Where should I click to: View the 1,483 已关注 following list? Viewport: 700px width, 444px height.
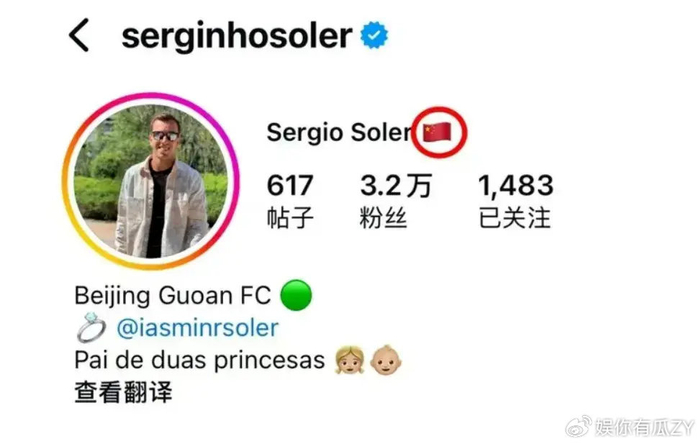[516, 201]
